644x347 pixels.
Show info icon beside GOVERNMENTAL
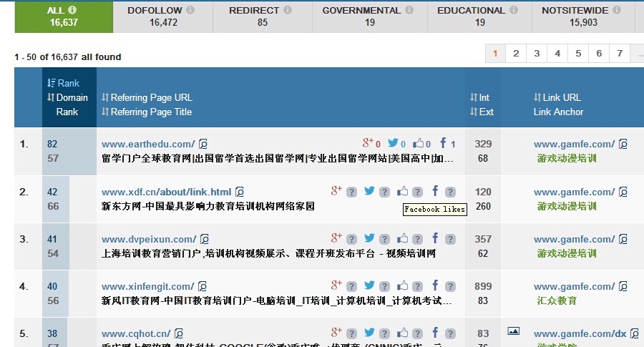point(409,10)
